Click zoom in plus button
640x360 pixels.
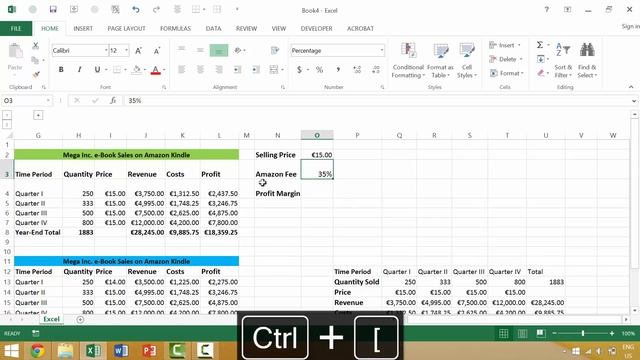click(x=611, y=334)
